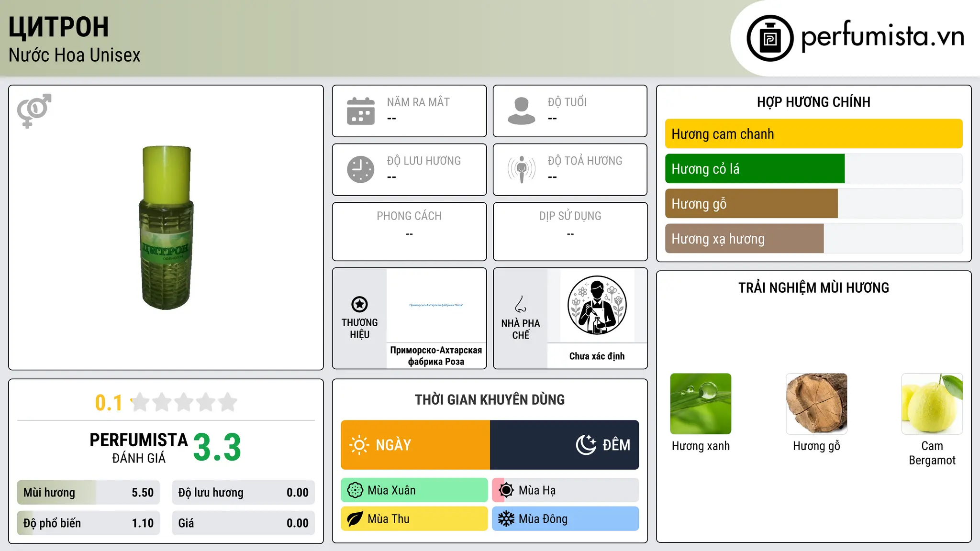Click the person icon beside Độ tuổi
This screenshot has width=980, height=551.
point(521,111)
